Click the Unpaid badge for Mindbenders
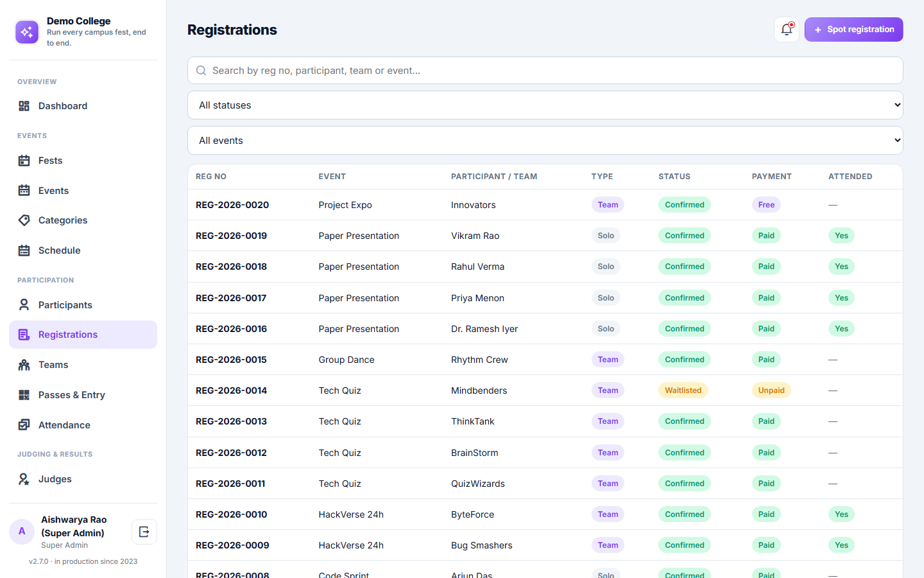Image resolution: width=924 pixels, height=578 pixels. [x=771, y=390]
